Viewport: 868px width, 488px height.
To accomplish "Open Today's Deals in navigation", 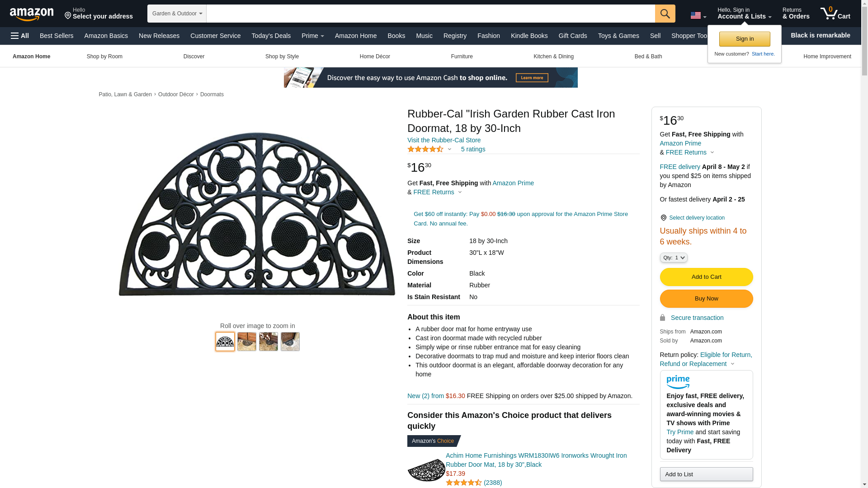I will tap(271, 36).
